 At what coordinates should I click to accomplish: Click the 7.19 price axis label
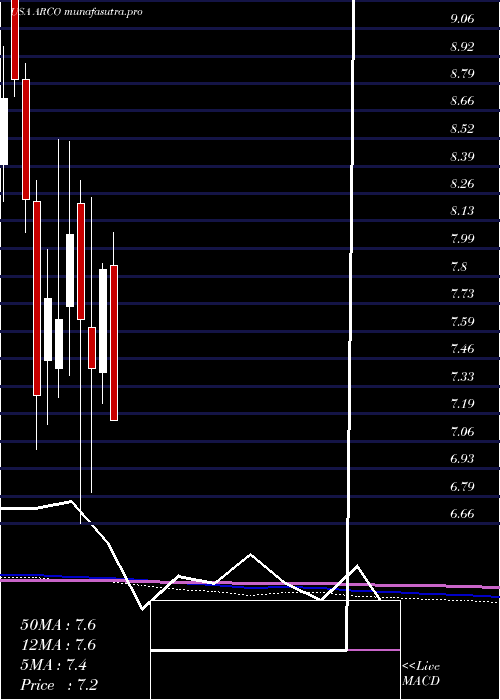[462, 404]
